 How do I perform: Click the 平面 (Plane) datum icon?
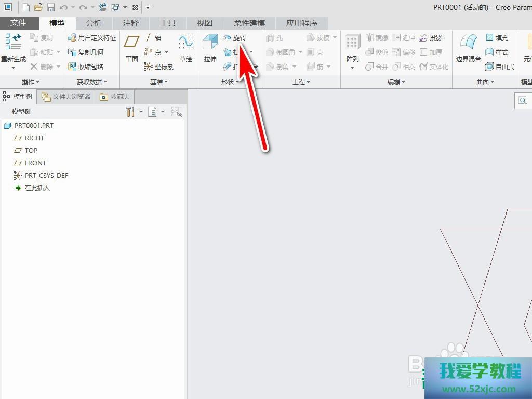[132, 43]
